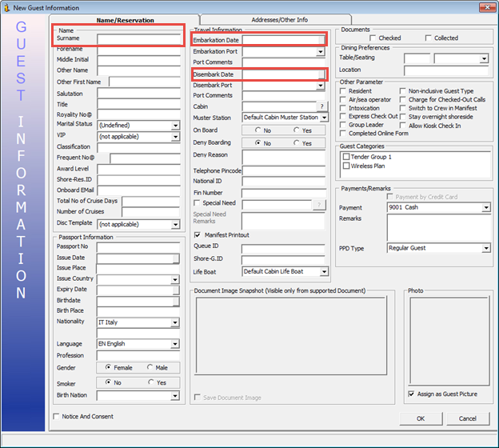
Task: Open the Cabin lookup question-mark button
Action: click(x=321, y=106)
